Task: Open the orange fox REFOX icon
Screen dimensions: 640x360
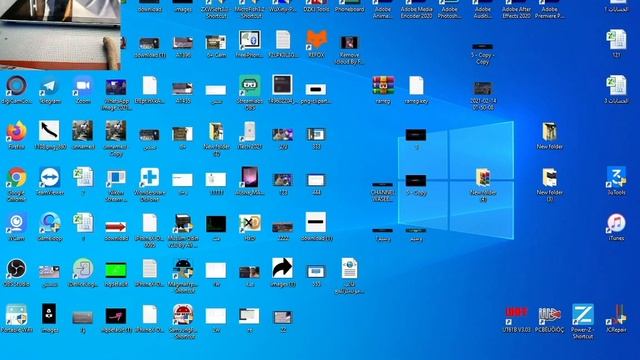Action: coord(316,41)
